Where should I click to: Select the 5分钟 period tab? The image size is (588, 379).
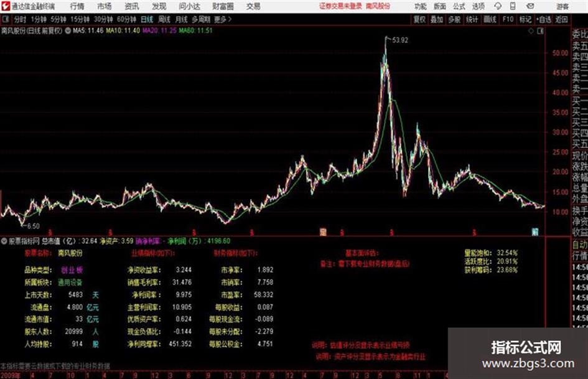point(58,19)
